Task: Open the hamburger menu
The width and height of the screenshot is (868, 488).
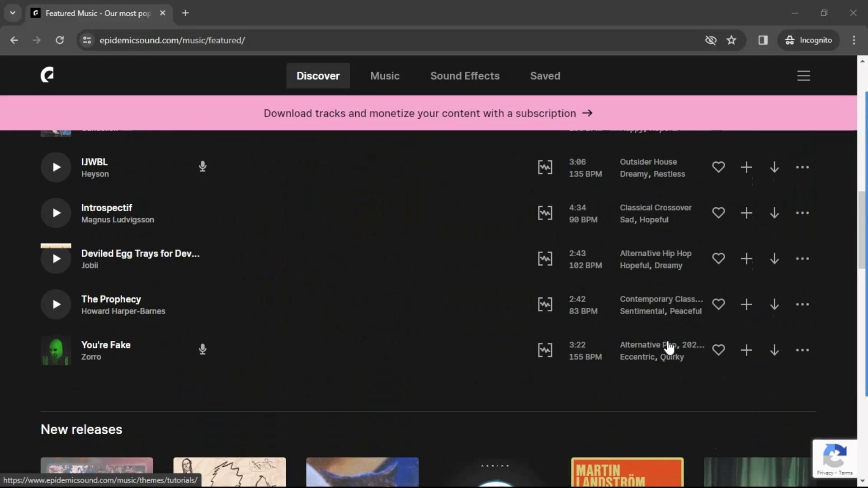Action: coord(803,76)
